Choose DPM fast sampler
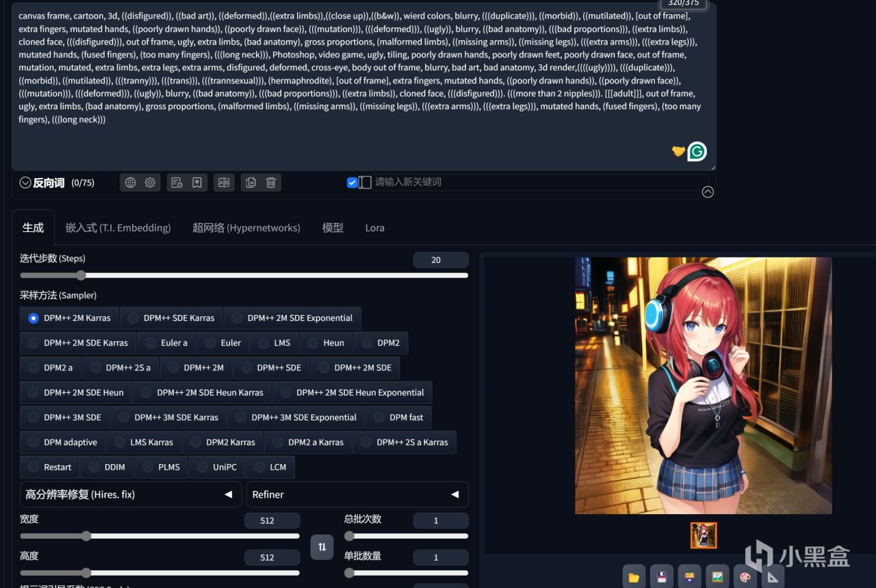The height and width of the screenshot is (588, 876). 398,418
